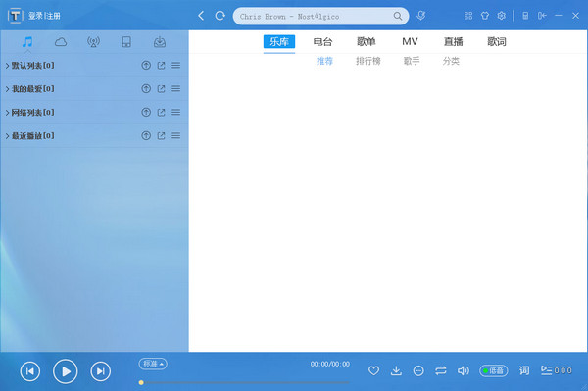Click the share icon for 默认列表
This screenshot has width=588, height=391.
162,66
